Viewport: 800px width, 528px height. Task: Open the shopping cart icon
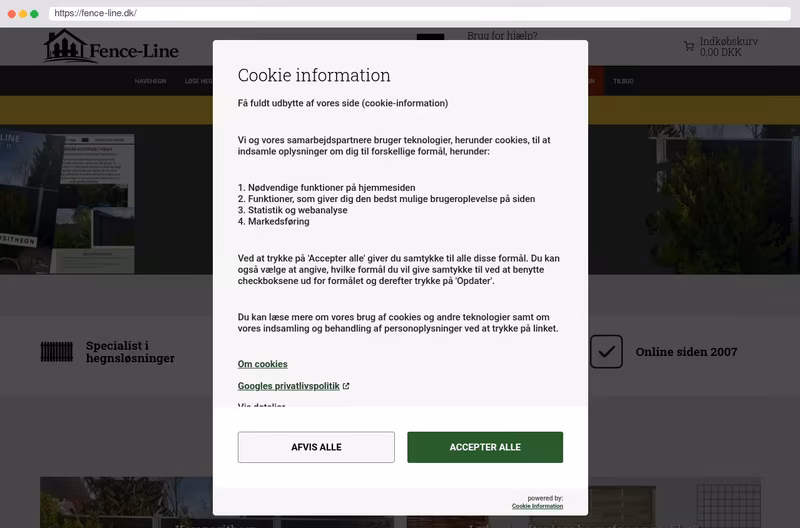pyautogui.click(x=689, y=46)
